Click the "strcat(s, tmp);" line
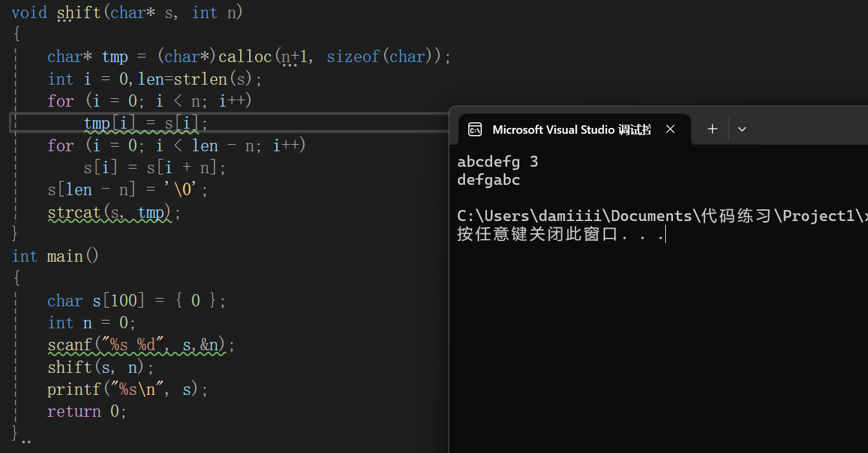This screenshot has height=453, width=868. click(x=114, y=212)
